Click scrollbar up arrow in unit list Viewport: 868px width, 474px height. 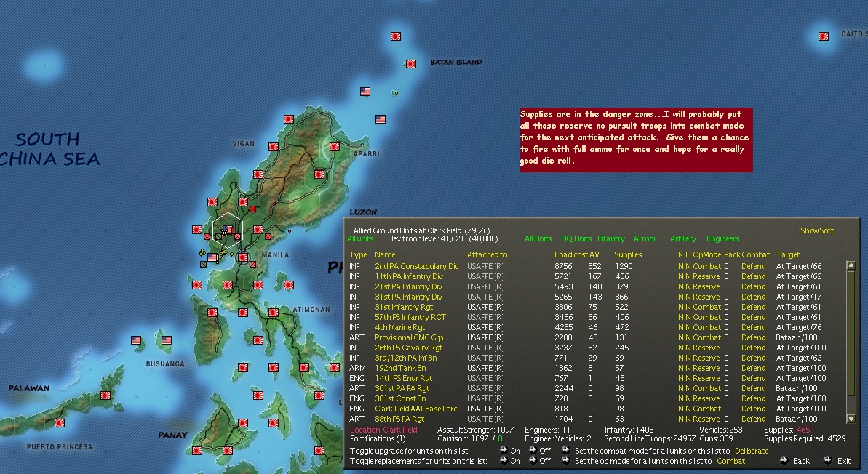[x=851, y=266]
